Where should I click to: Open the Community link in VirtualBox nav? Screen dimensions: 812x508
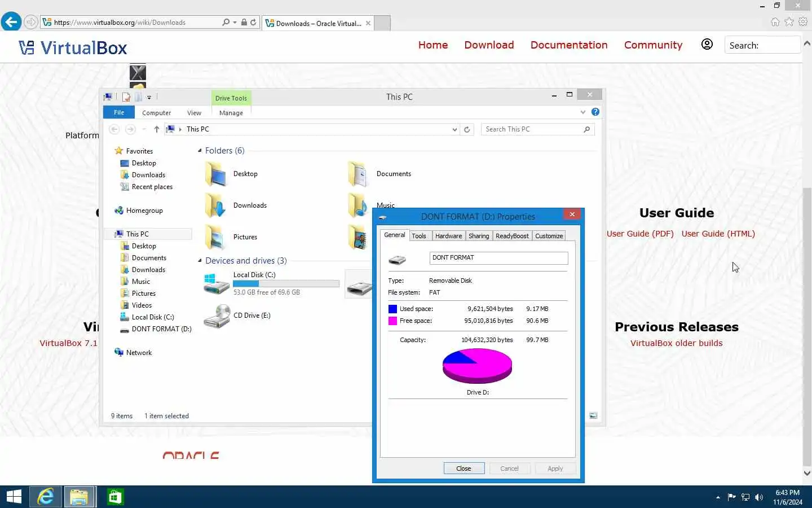[653, 45]
